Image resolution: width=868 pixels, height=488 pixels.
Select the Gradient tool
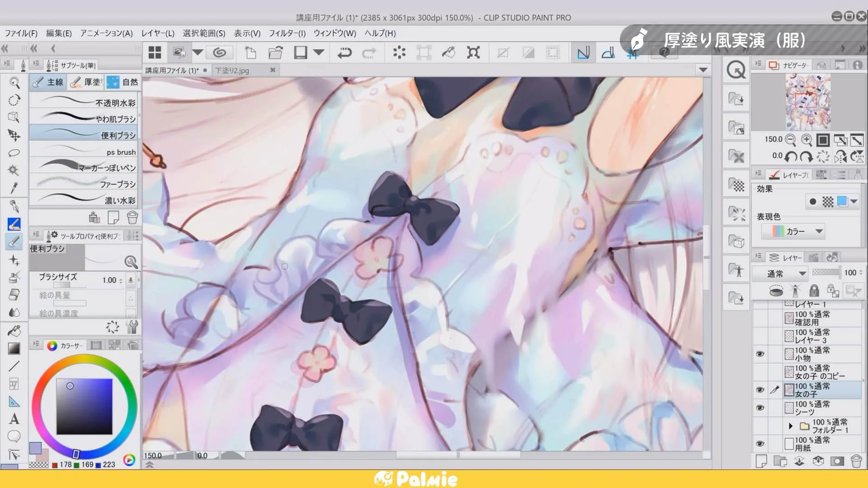(14, 348)
